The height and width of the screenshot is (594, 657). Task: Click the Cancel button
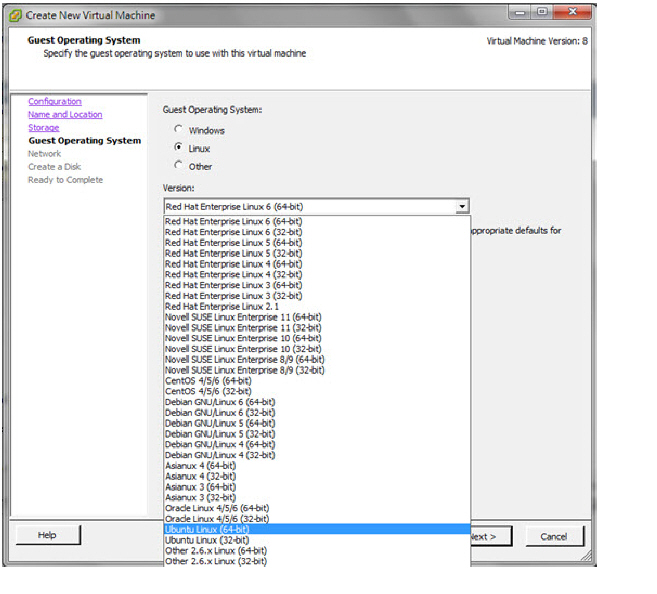(x=554, y=537)
